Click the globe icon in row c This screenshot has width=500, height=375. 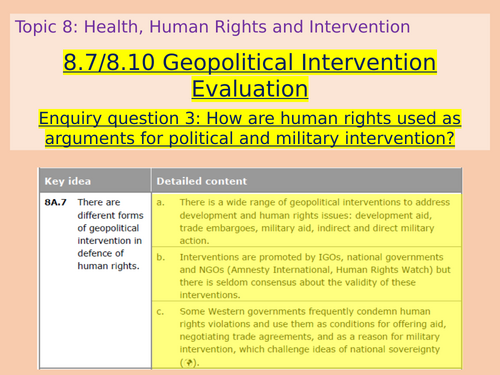point(189,362)
